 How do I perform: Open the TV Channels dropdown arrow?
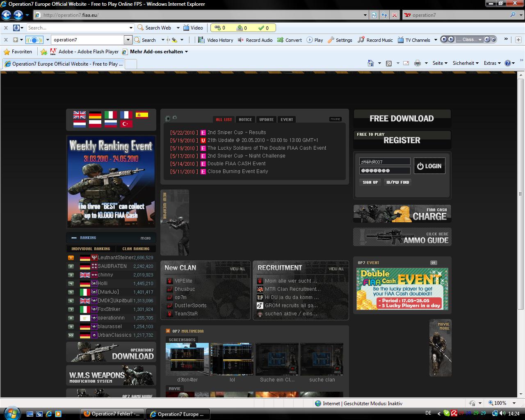[435, 40]
